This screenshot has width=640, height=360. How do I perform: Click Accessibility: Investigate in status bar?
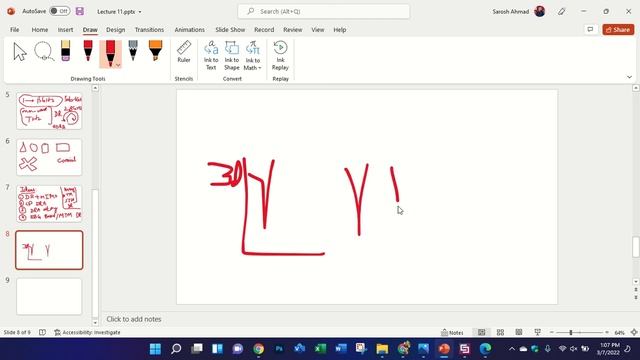[87, 332]
